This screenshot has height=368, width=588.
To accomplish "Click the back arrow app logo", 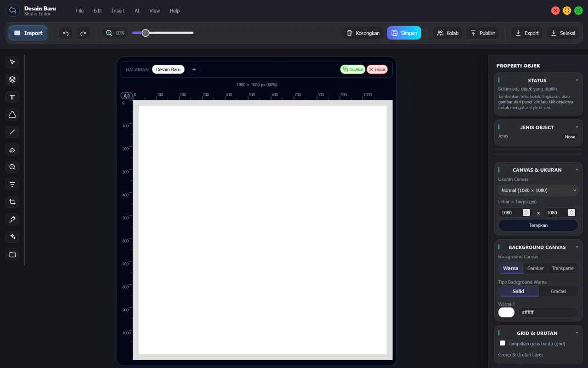I will tap(13, 10).
